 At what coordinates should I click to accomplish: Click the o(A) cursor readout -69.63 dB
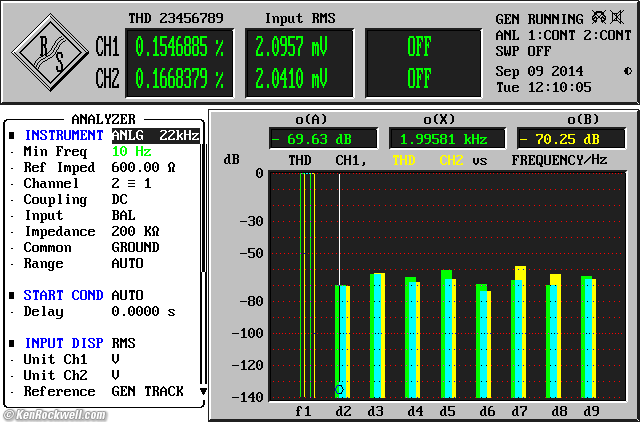[x=323, y=139]
